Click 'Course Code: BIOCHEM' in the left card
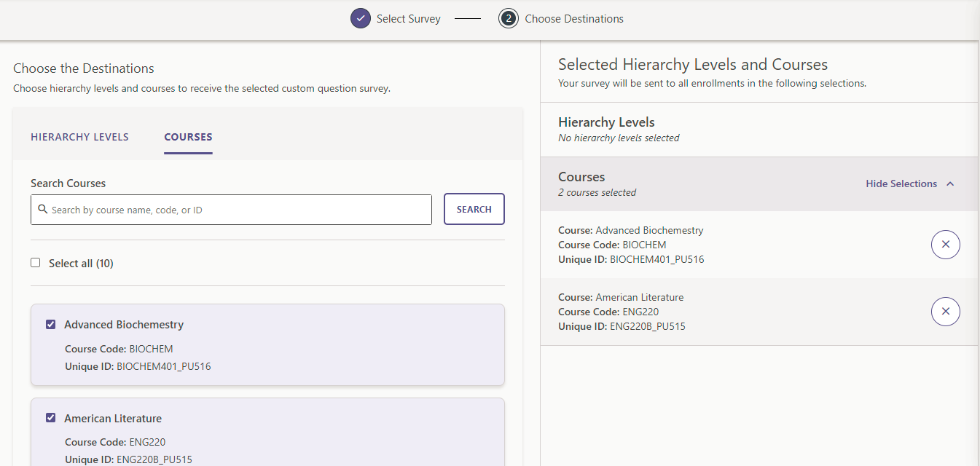This screenshot has height=466, width=980. pos(119,349)
